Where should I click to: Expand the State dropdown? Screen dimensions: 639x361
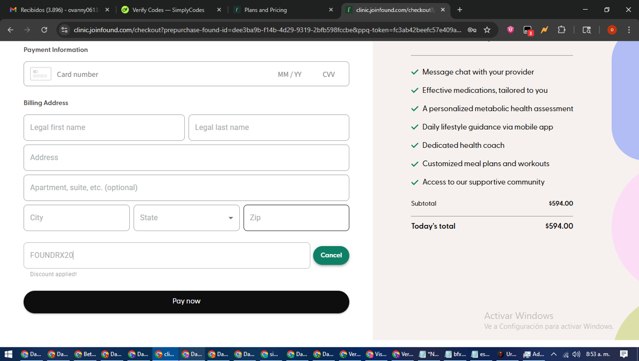(x=187, y=218)
